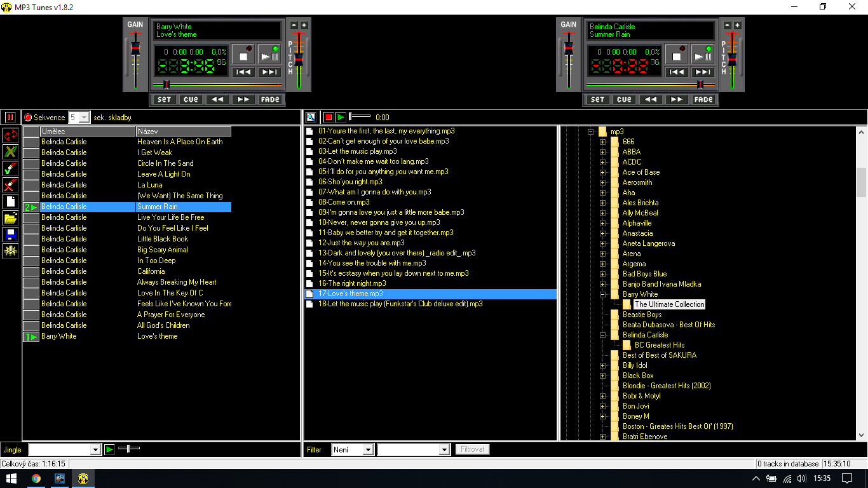Open the Sekvence seconds dropdown
The height and width of the screenshot is (488, 868).
coord(84,118)
